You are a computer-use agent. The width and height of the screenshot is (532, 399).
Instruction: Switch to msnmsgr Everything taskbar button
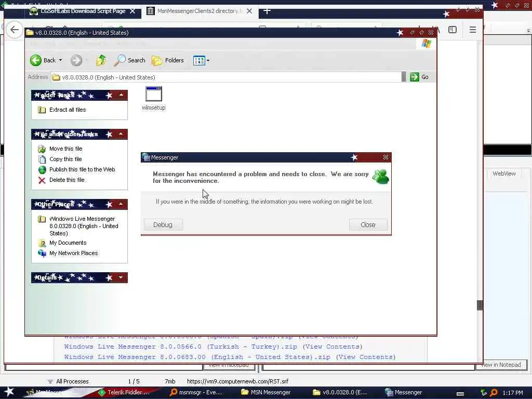click(196, 392)
